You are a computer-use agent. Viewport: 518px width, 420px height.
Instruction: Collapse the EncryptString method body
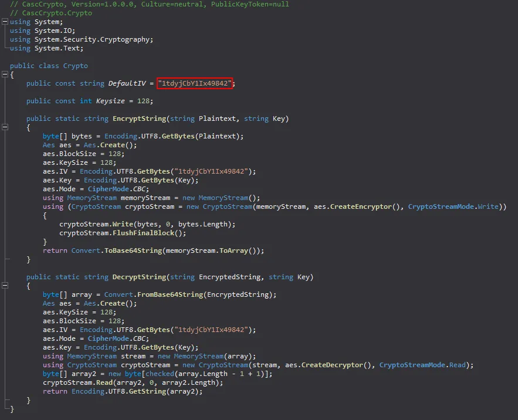point(5,127)
